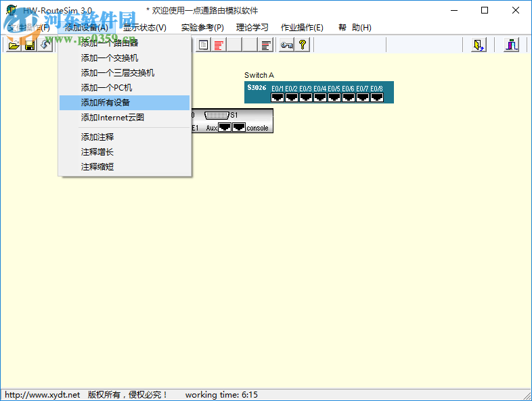Choose 添加注释 menu entry

point(125,137)
